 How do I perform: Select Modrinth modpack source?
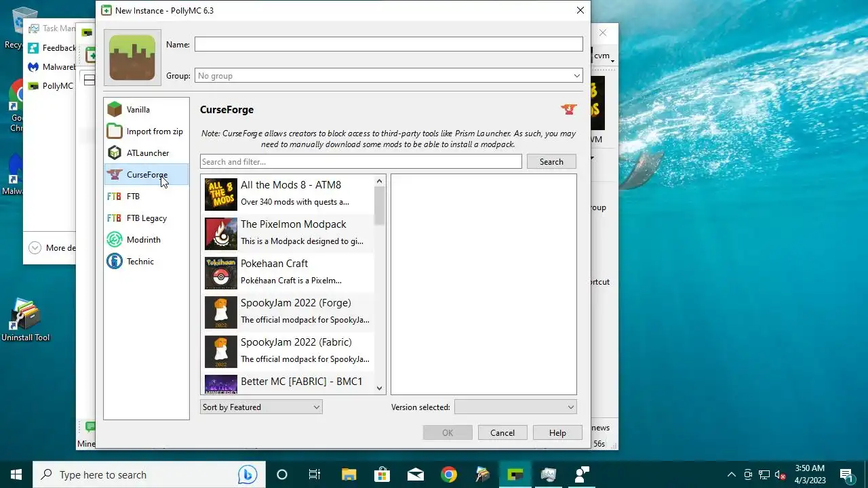(x=146, y=240)
